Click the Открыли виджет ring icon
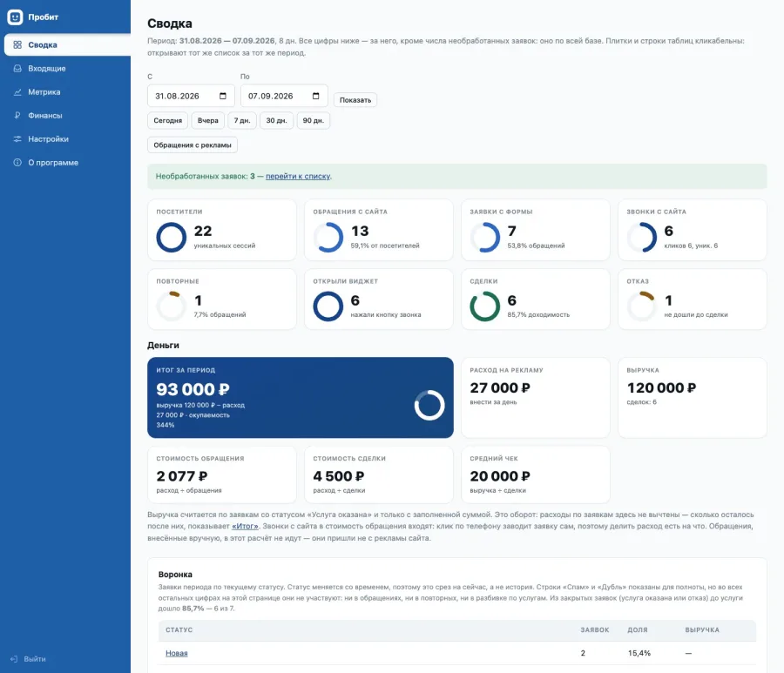Viewport: 784px width, 673px height. [328, 306]
